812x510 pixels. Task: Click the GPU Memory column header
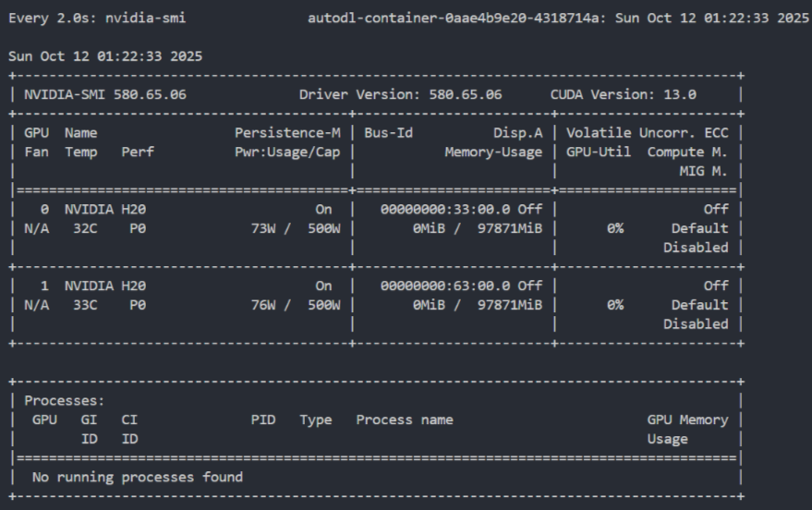[x=686, y=420]
